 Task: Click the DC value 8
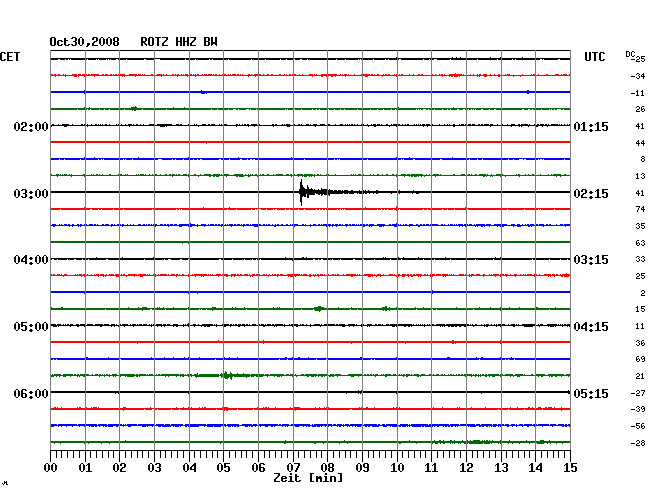[643, 159]
